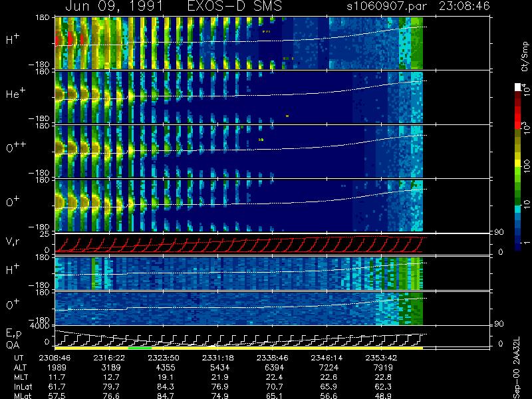Click the ALT value "4355"
532x399 pixels.
[166, 368]
